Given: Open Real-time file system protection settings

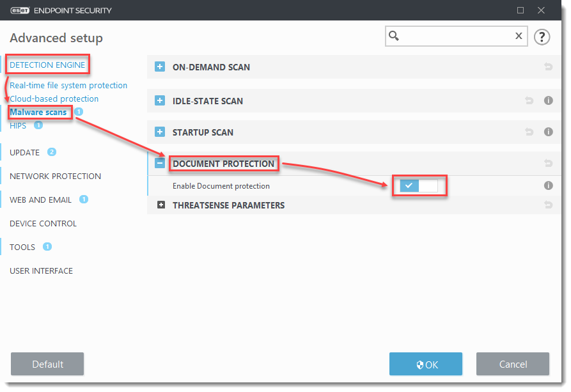Looking at the screenshot, I should [x=68, y=85].
